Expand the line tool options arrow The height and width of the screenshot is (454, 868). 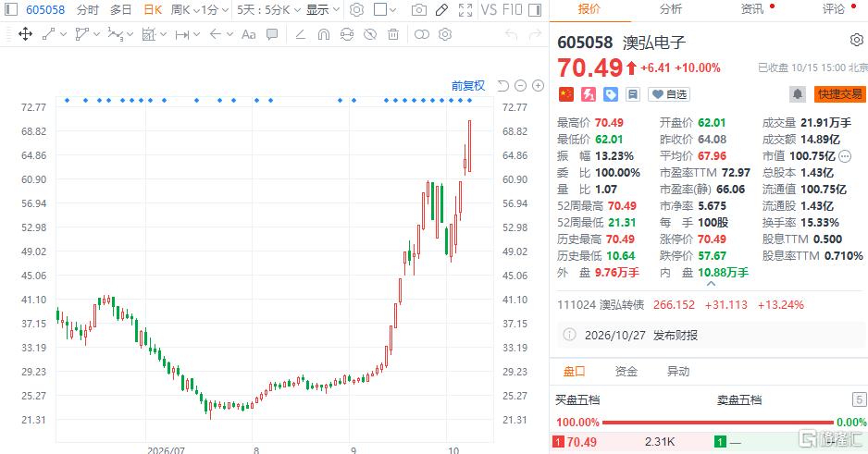63,34
